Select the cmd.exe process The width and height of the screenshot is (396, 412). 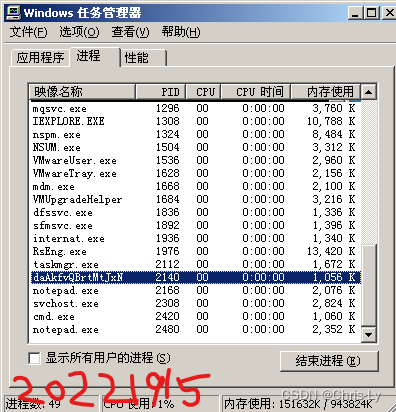(196, 316)
